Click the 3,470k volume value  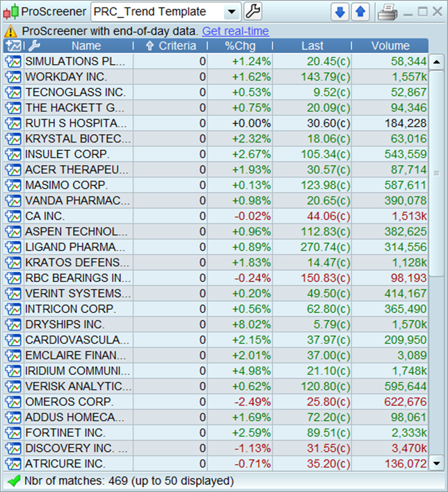(409, 448)
